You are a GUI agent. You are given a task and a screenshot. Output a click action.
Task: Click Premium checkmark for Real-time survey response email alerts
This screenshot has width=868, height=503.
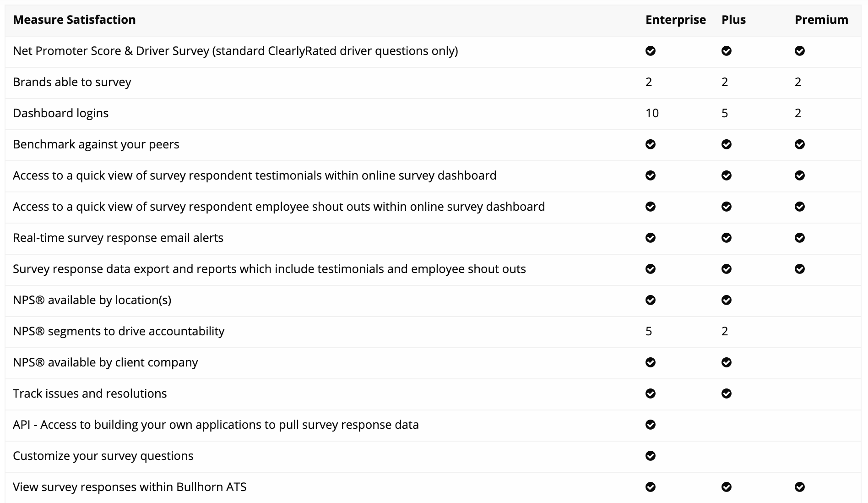(800, 238)
